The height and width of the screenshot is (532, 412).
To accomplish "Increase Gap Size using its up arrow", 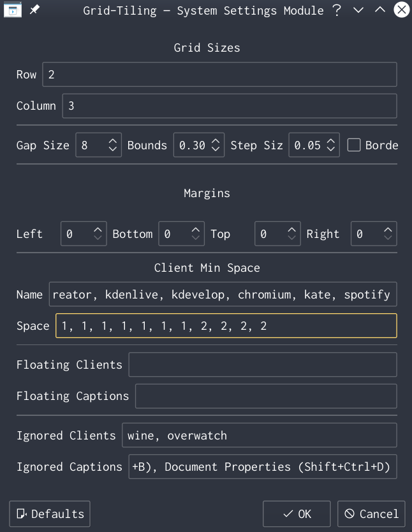I will coord(114,140).
